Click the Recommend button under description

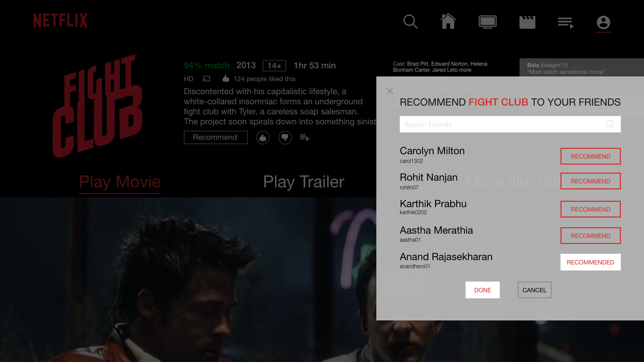point(216,137)
